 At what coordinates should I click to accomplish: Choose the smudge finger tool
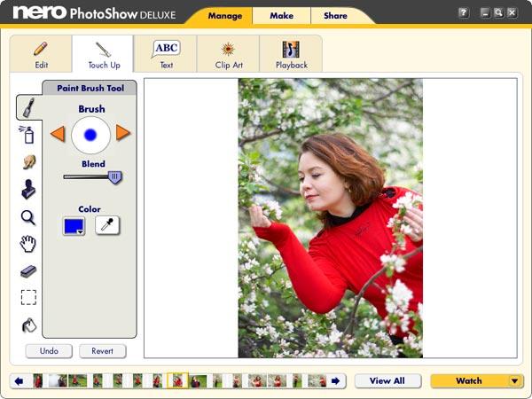tap(29, 162)
